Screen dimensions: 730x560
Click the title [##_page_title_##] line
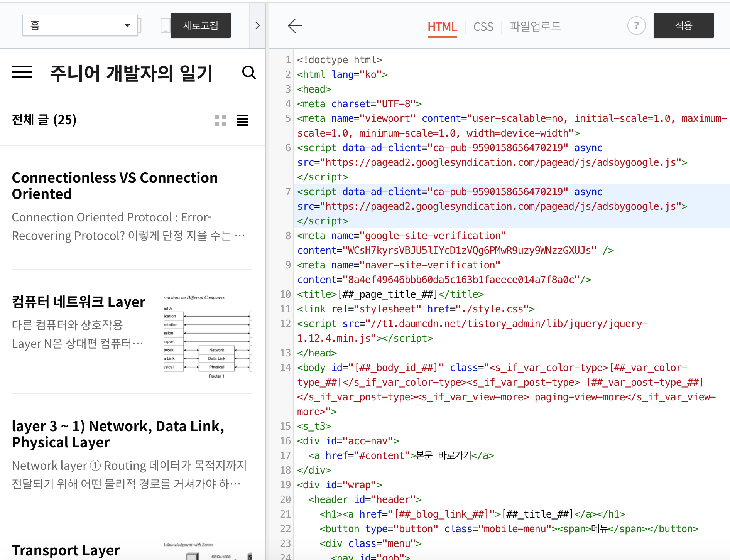390,294
